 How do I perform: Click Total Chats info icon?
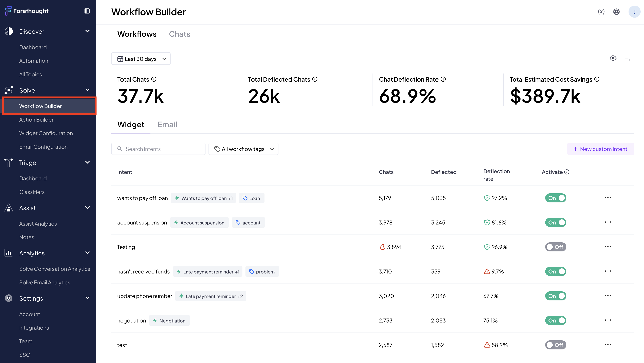(154, 79)
